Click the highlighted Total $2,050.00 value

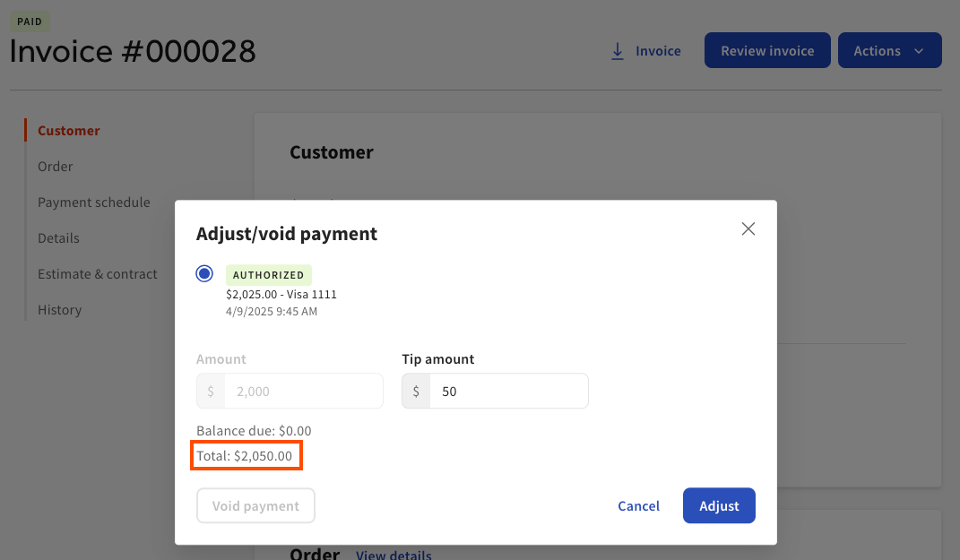246,455
